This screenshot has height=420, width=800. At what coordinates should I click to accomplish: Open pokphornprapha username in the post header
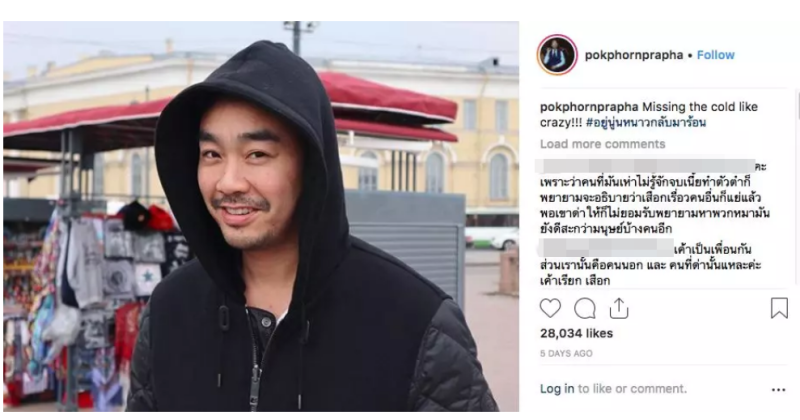pos(634,55)
